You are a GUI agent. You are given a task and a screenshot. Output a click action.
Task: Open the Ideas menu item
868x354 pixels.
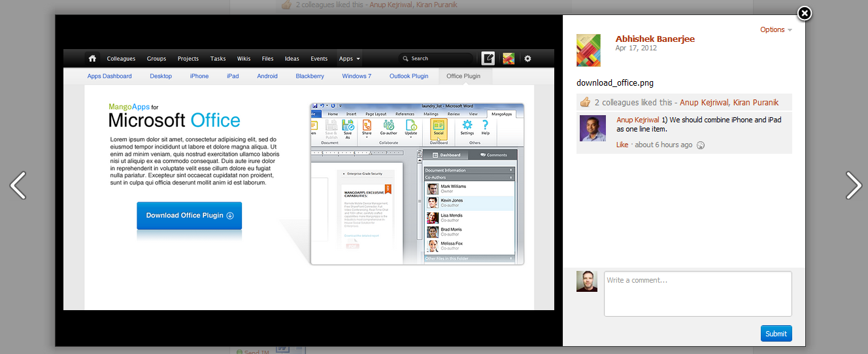click(x=292, y=59)
